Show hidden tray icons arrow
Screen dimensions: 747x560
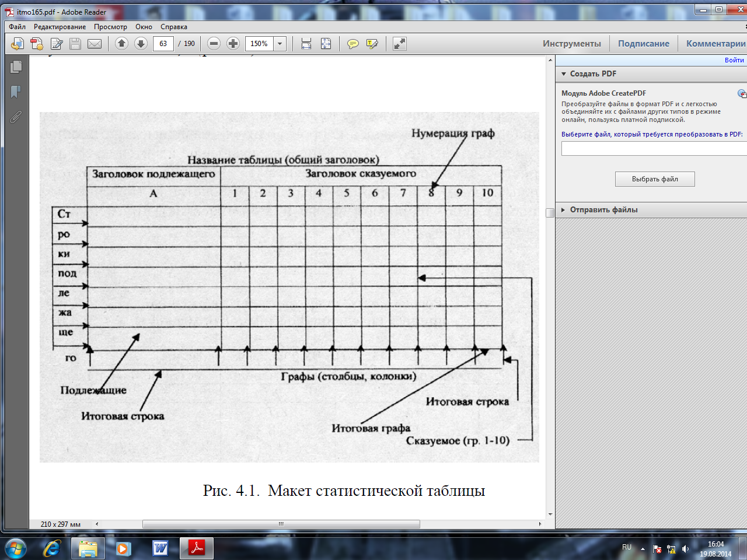pos(643,549)
